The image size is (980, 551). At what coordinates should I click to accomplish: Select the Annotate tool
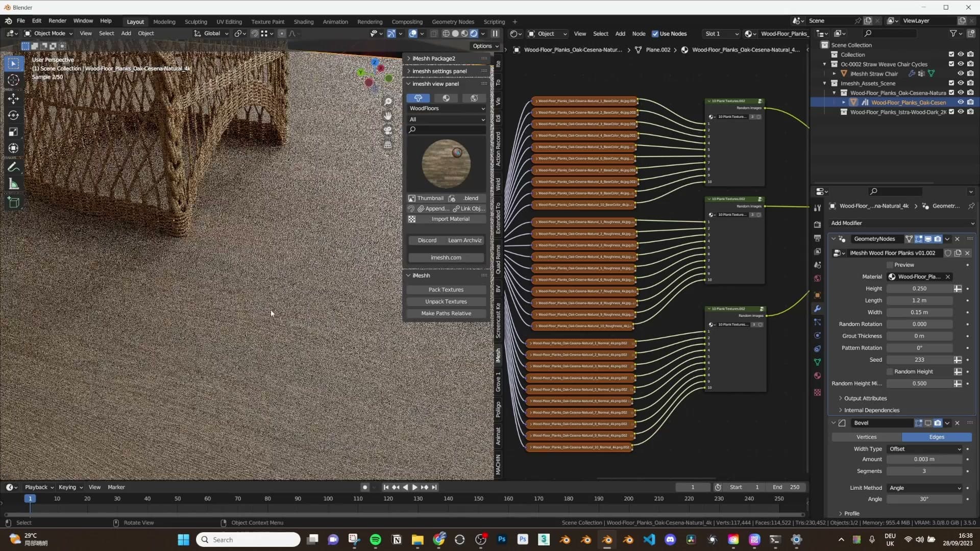click(x=14, y=167)
